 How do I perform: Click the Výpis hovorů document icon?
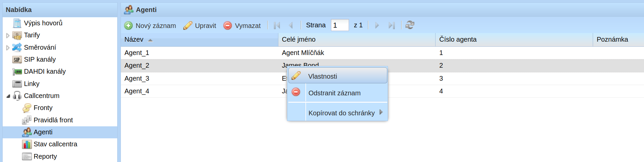pyautogui.click(x=17, y=23)
